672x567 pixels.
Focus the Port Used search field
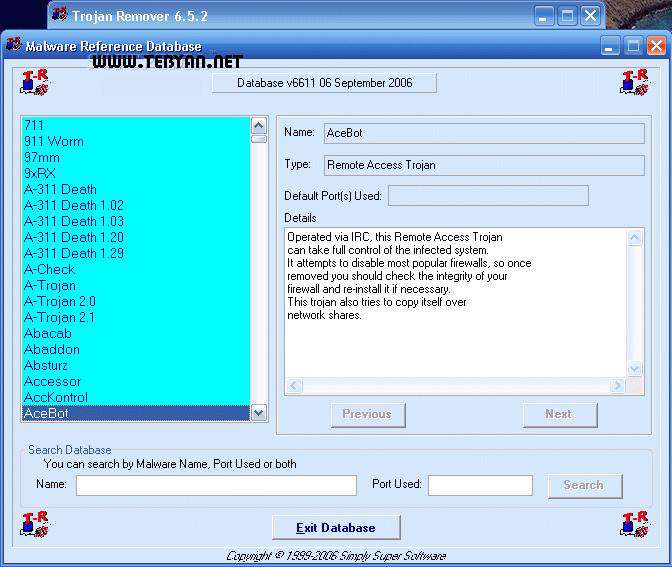point(480,485)
